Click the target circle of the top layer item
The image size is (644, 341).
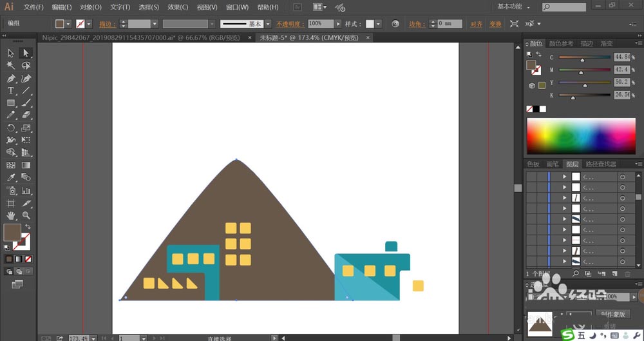point(623,177)
